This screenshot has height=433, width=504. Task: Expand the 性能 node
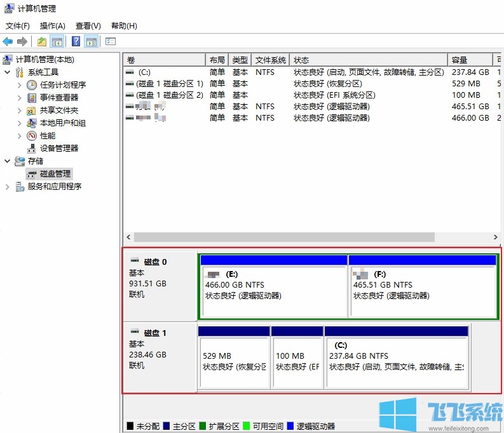click(19, 136)
